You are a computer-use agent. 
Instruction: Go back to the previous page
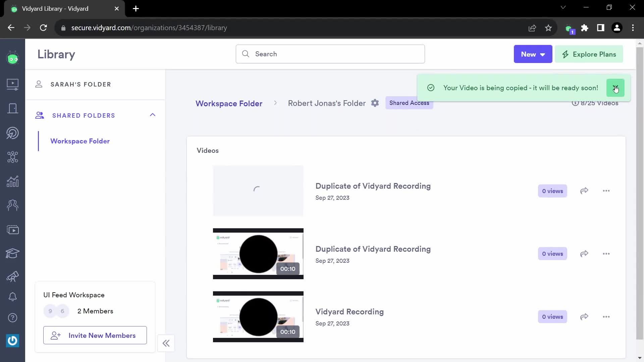pos(11,28)
